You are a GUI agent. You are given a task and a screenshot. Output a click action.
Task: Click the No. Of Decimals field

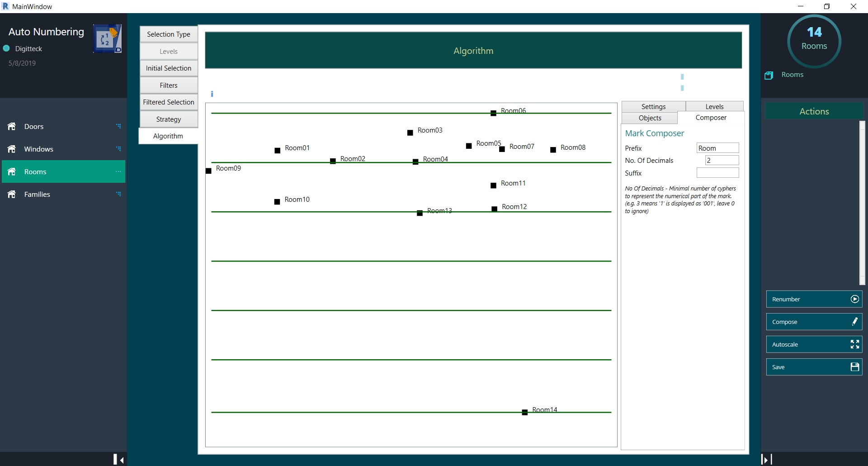tap(722, 160)
